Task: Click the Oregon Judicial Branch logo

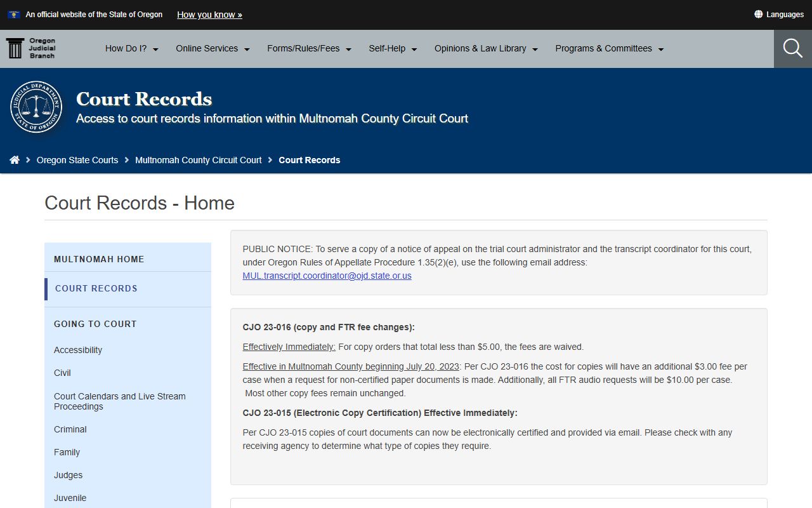Action: [31, 48]
